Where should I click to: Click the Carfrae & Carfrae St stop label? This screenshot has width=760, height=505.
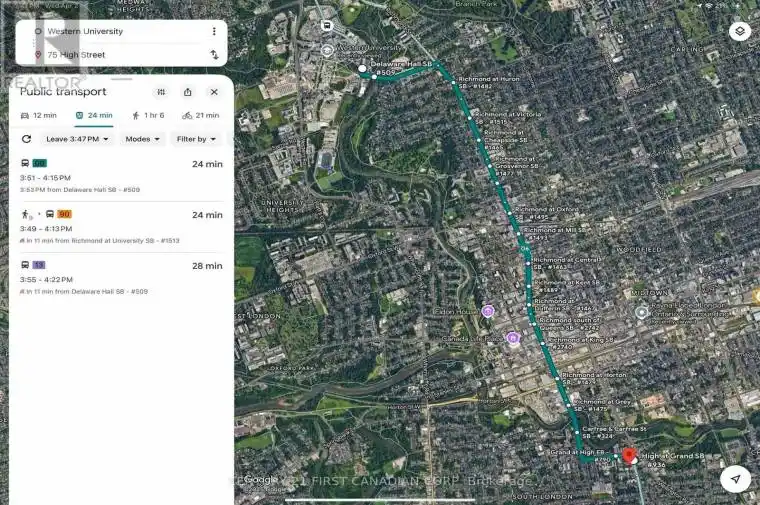(x=614, y=432)
